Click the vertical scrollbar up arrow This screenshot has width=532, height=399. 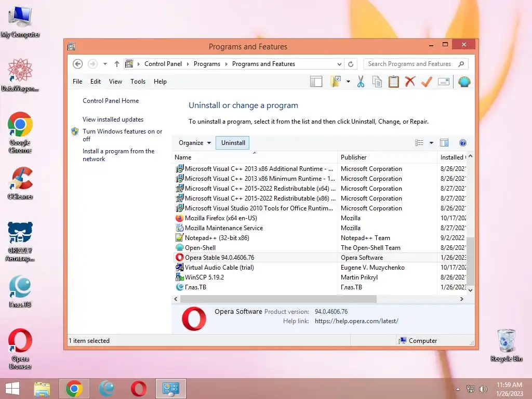(470, 156)
